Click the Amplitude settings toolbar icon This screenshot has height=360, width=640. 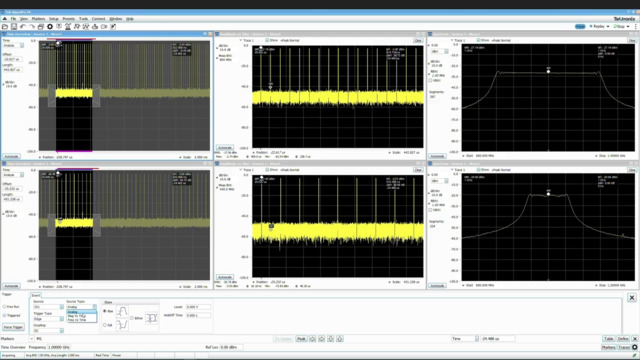pos(95,27)
